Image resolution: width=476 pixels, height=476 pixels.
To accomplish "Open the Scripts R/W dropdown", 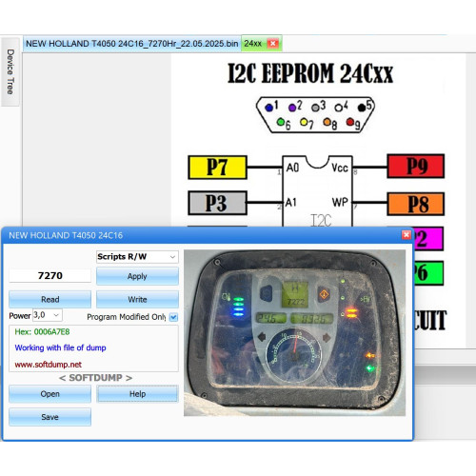I will (x=137, y=257).
